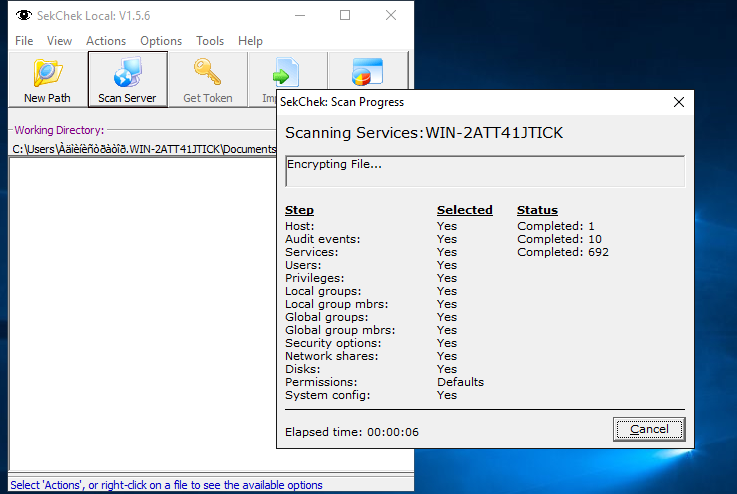Click the Working Directory path text
This screenshot has width=737, height=494.
(144, 149)
